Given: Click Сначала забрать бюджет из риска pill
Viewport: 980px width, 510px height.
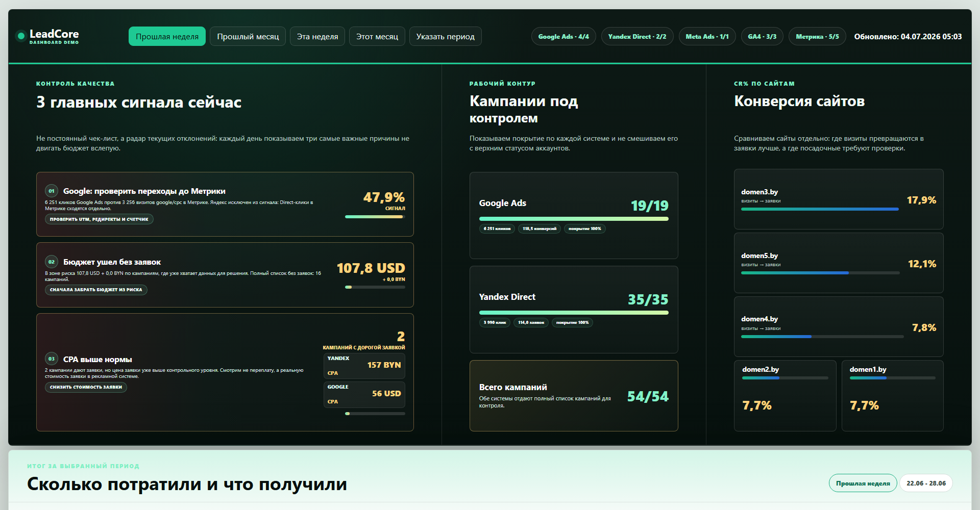Looking at the screenshot, I should click(x=96, y=290).
